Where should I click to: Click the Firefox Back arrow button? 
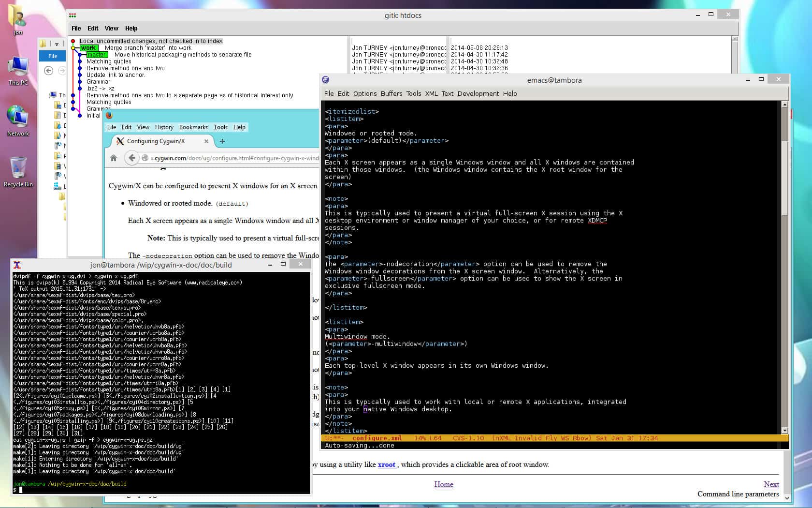click(x=131, y=158)
